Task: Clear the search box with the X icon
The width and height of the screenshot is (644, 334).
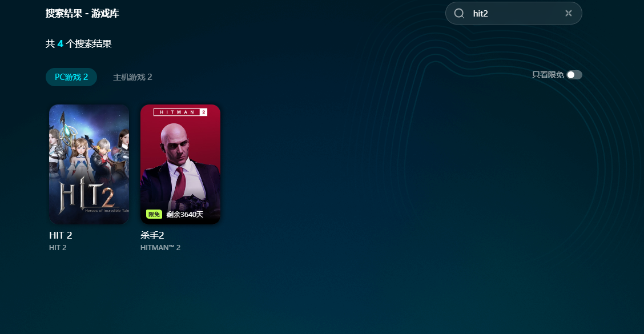Action: point(568,13)
